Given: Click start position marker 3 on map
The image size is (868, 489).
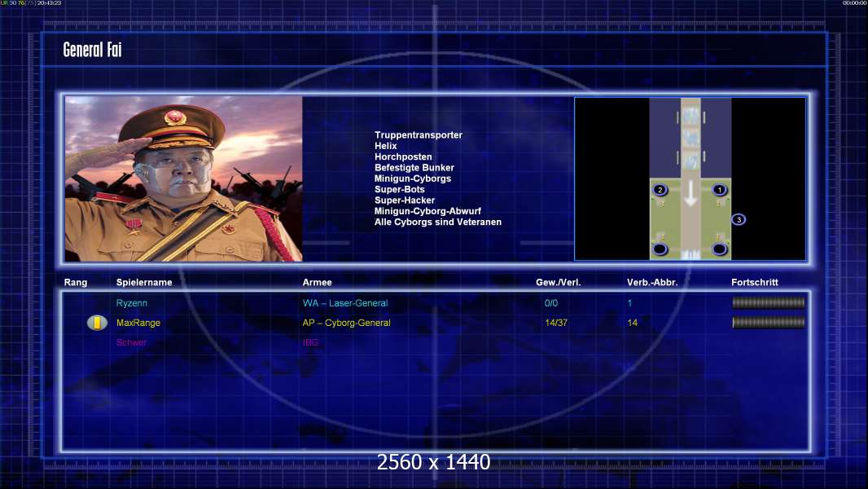Looking at the screenshot, I should coord(739,220).
